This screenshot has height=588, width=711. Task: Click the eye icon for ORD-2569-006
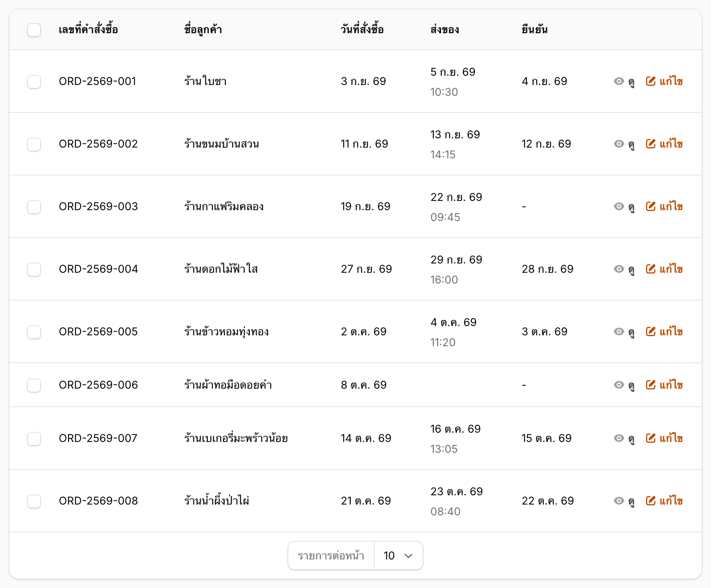[619, 385]
